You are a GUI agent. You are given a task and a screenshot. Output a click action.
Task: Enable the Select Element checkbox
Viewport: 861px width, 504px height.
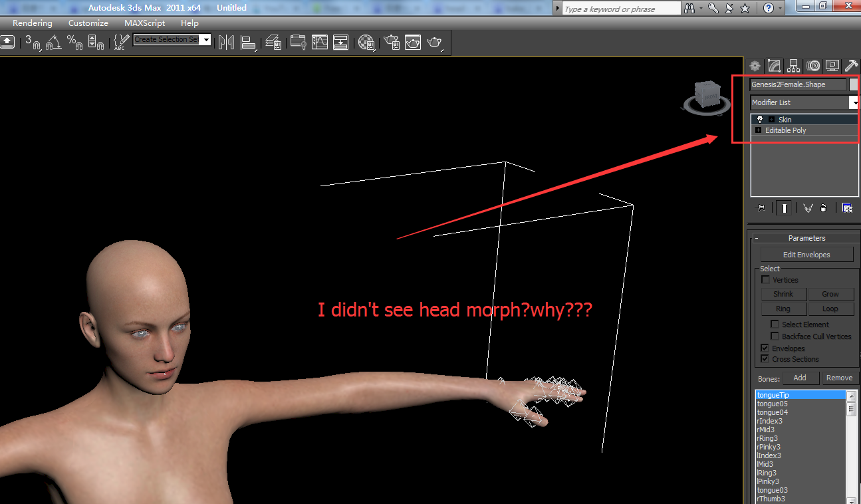pos(775,324)
